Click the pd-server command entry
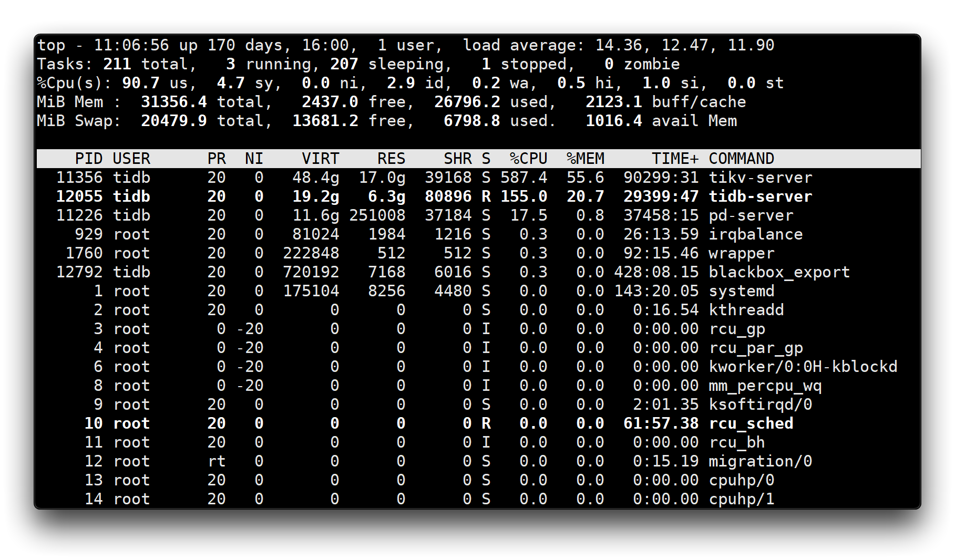Screen dimensions: 955x560 tap(751, 215)
